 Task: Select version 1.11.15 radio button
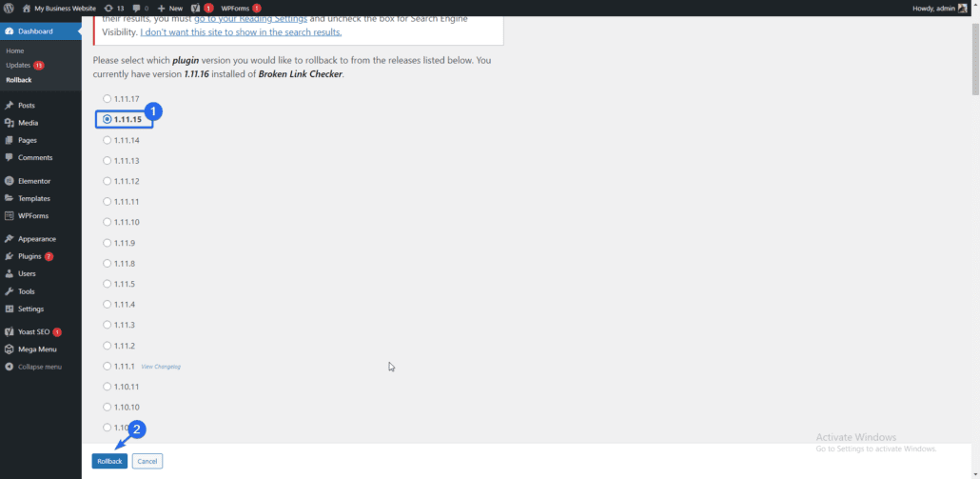107,119
